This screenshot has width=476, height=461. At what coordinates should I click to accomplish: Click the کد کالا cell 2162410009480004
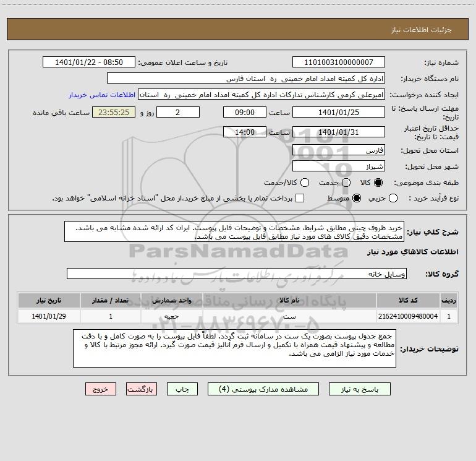[408, 316]
